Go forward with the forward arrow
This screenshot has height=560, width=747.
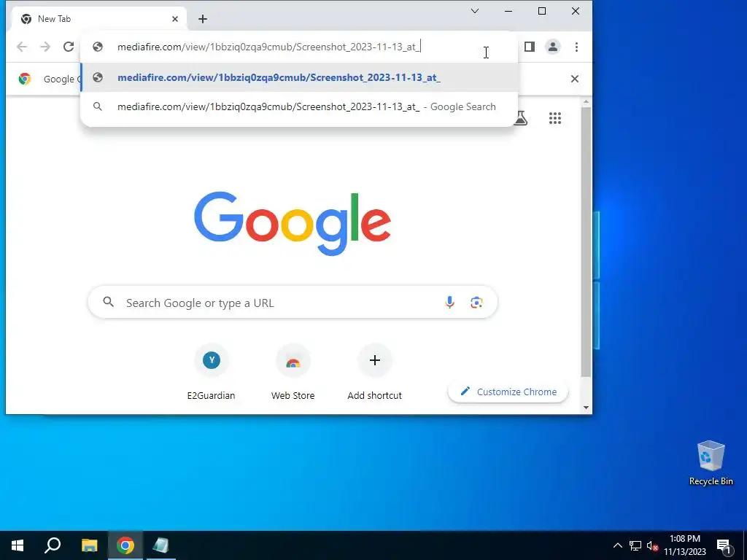45,47
